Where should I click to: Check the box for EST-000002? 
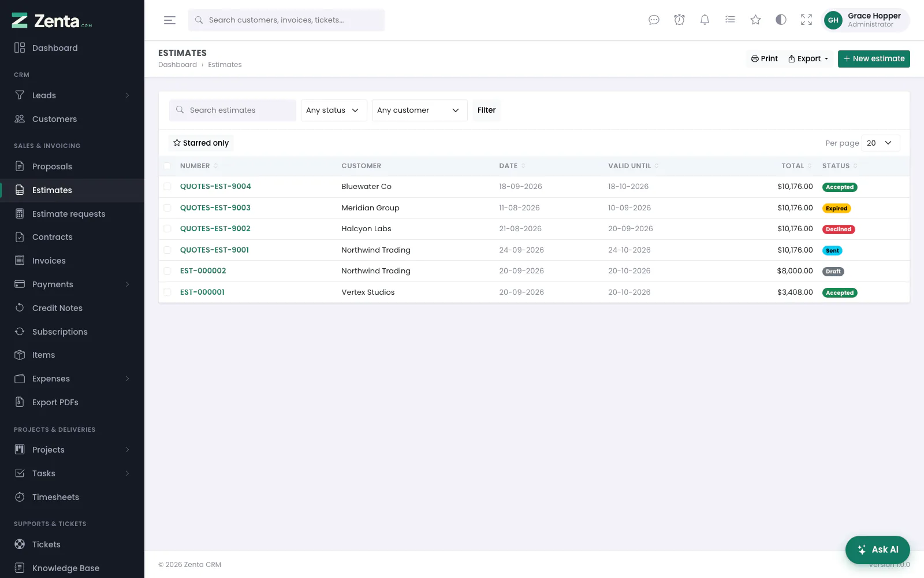click(x=167, y=271)
